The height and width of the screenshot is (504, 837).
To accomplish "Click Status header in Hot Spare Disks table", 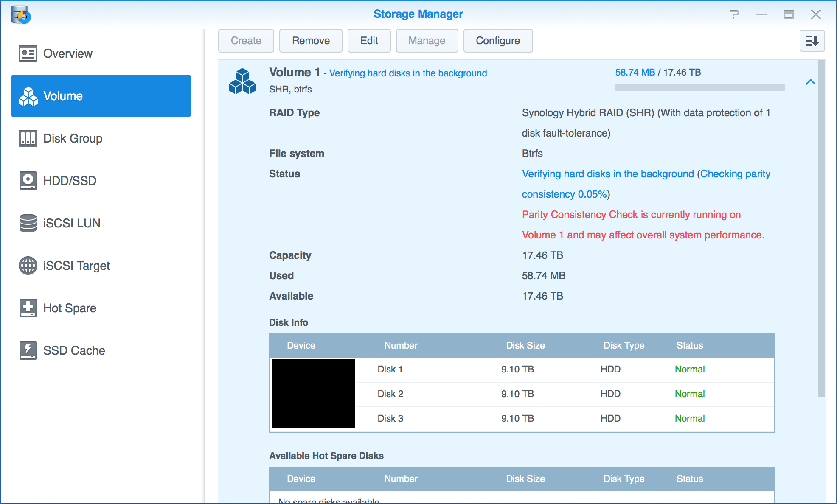I will click(x=690, y=479).
